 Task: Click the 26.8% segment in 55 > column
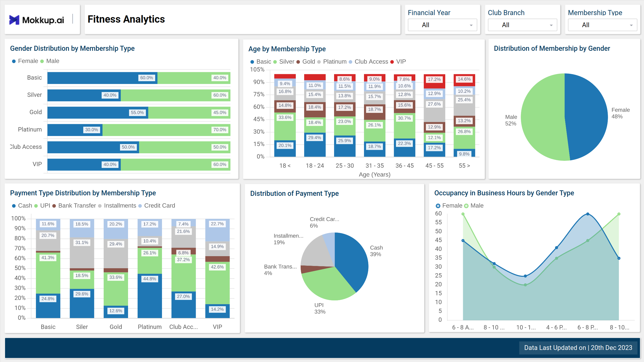tap(464, 138)
